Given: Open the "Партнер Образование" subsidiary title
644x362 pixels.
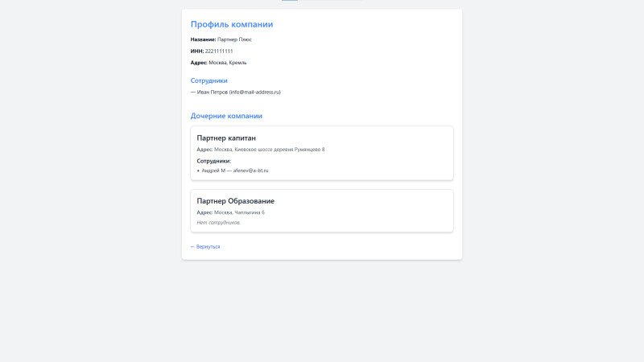Looking at the screenshot, I should coord(236,200).
